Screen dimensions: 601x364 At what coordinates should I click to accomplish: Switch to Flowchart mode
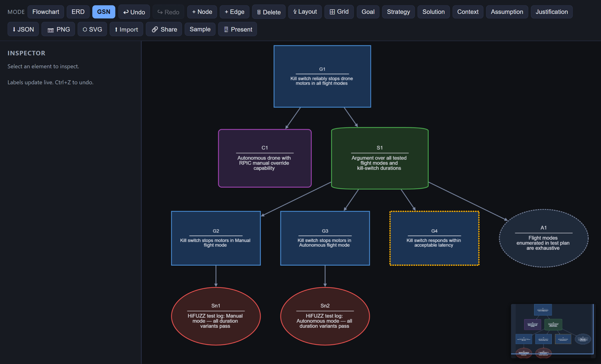pyautogui.click(x=46, y=12)
